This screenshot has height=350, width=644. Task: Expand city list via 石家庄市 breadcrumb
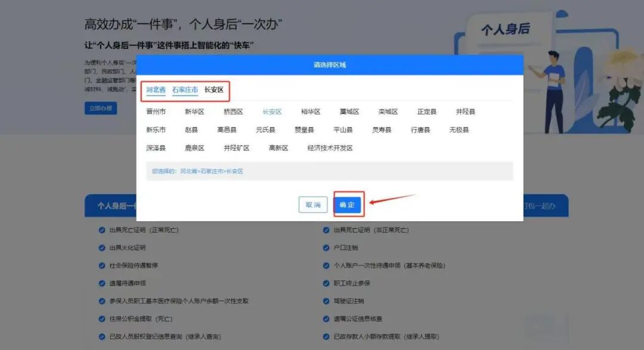(187, 91)
